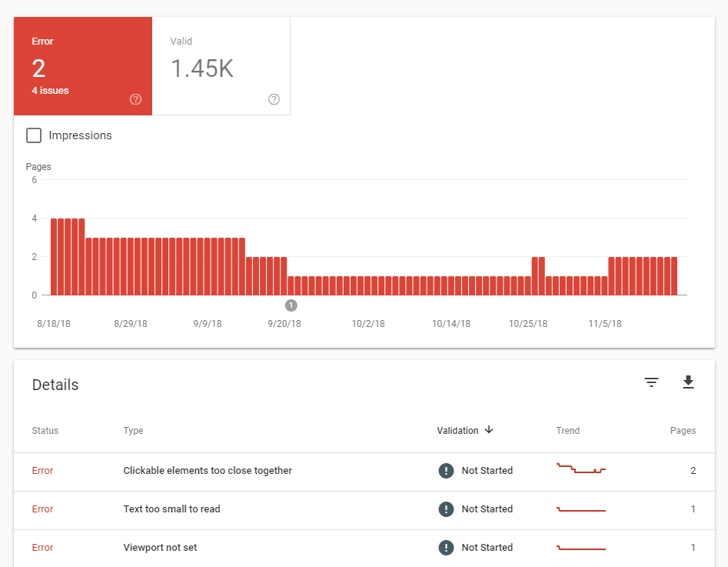Viewport: 728px width, 567px height.
Task: Click the trend sparkline for the viewport issue
Action: pyautogui.click(x=580, y=547)
